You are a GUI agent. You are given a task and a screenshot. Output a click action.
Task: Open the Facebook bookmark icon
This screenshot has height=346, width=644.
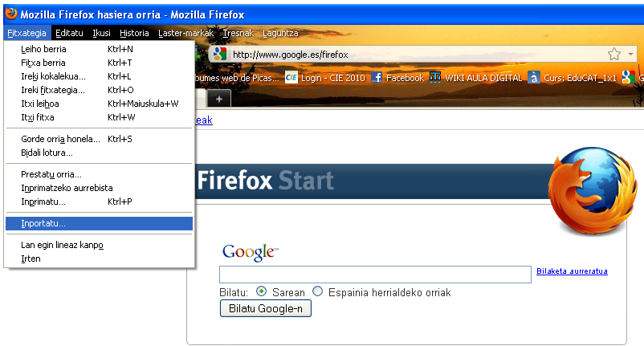coord(377,78)
